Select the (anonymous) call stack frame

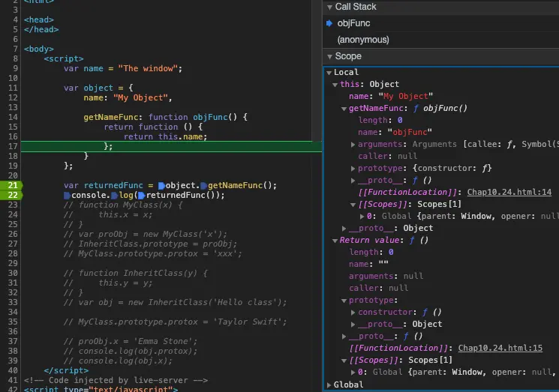tap(363, 40)
